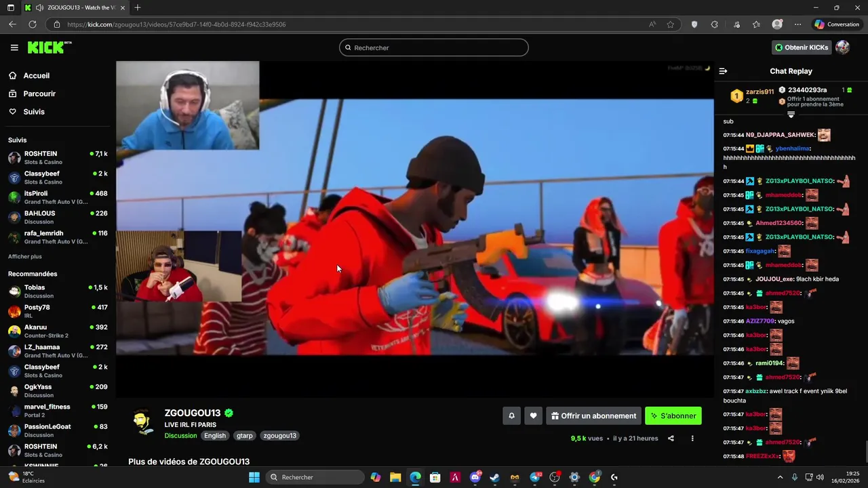The width and height of the screenshot is (868, 488).
Task: Open the Parcourir browse section
Action: pos(39,94)
